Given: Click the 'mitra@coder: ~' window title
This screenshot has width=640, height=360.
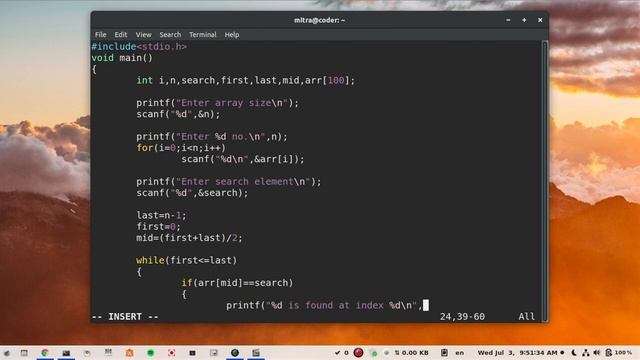Looking at the screenshot, I should (319, 20).
